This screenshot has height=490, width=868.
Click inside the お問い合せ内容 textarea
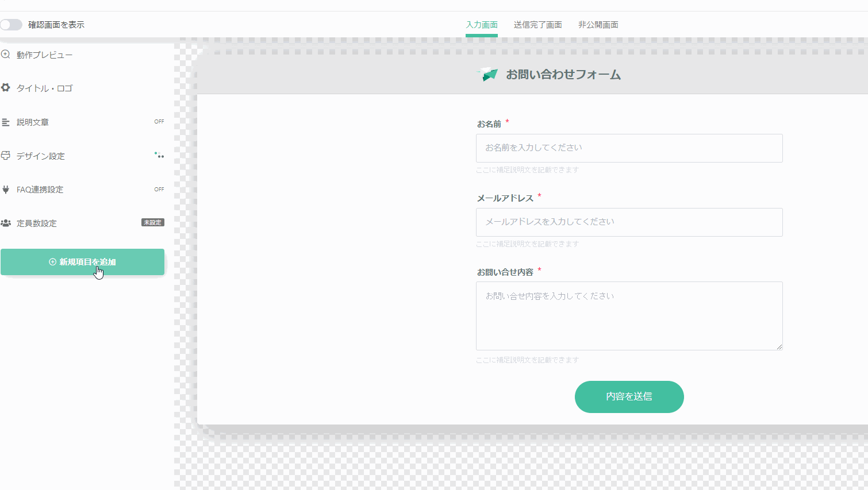click(629, 316)
